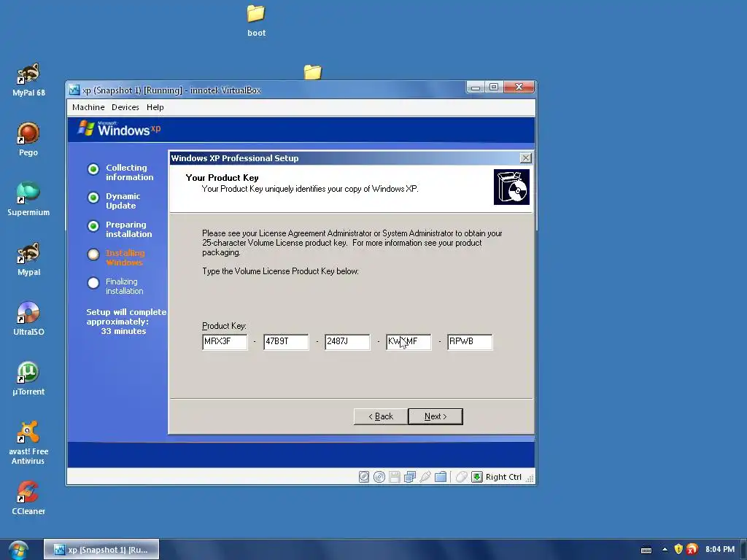
Task: Open the MyPal 68 desktop shortcut
Action: tap(28, 79)
